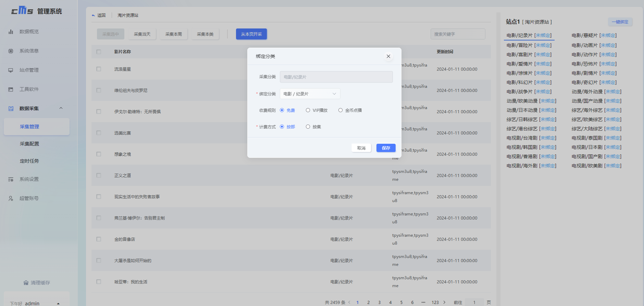This screenshot has width=644, height=306.
Task: Click the 搜索关键字 search field
Action: coord(458,34)
